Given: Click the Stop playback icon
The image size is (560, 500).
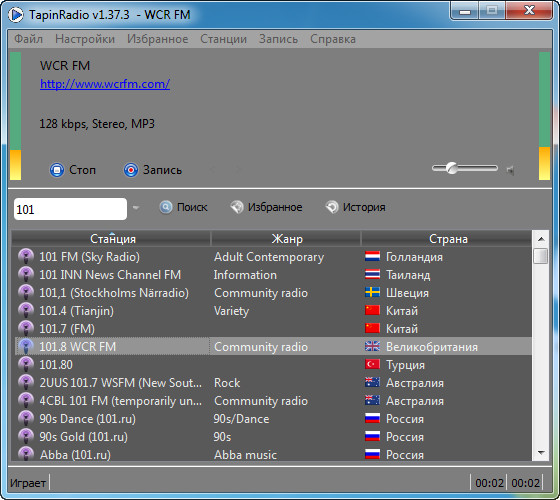Looking at the screenshot, I should [57, 170].
